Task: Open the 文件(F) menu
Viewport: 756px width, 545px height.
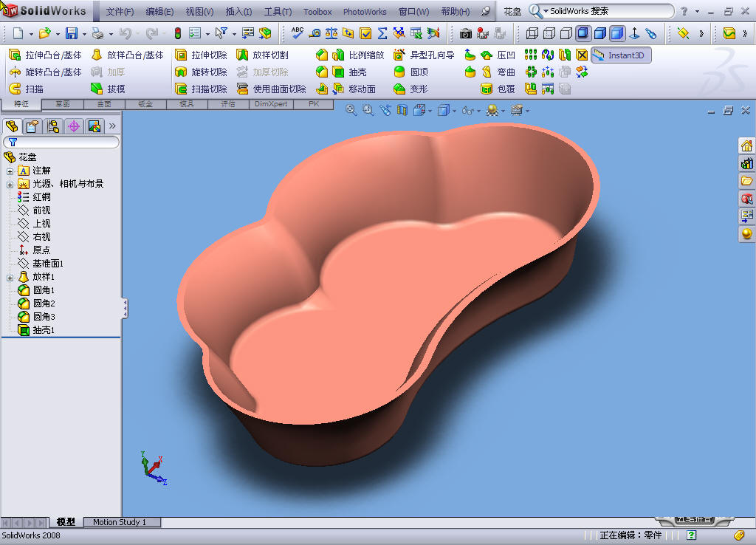Action: pyautogui.click(x=120, y=11)
